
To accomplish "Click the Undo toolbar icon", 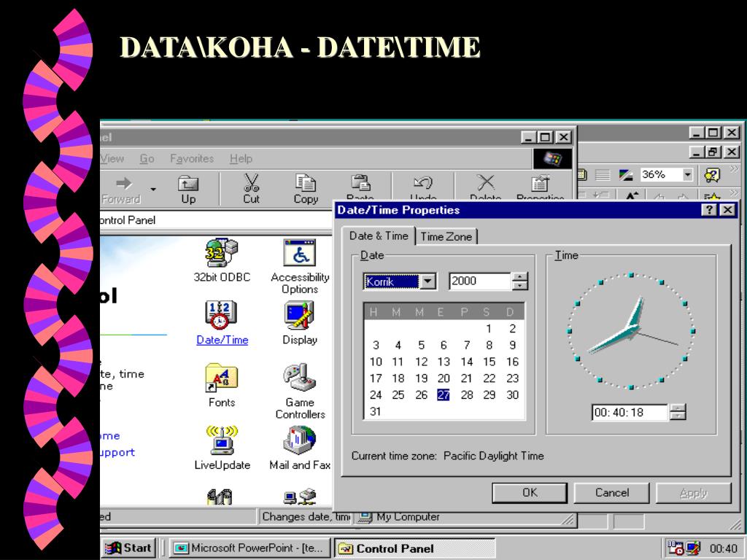I will click(423, 187).
